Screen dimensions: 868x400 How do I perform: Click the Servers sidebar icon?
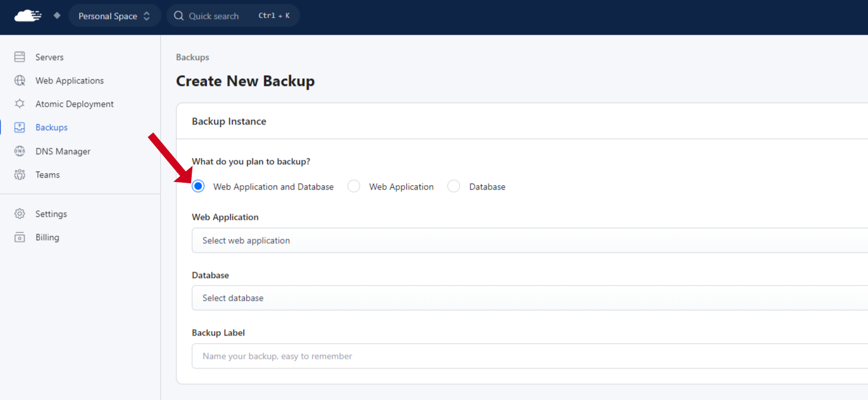(20, 57)
